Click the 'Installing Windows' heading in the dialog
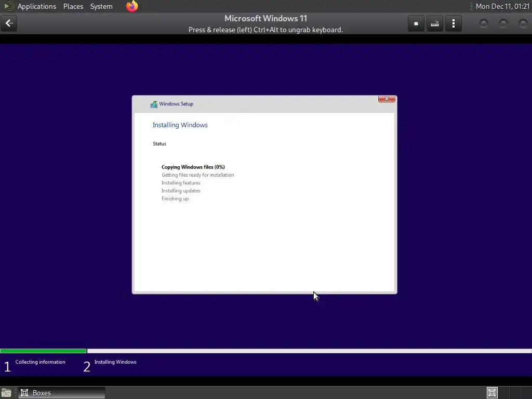 point(180,125)
